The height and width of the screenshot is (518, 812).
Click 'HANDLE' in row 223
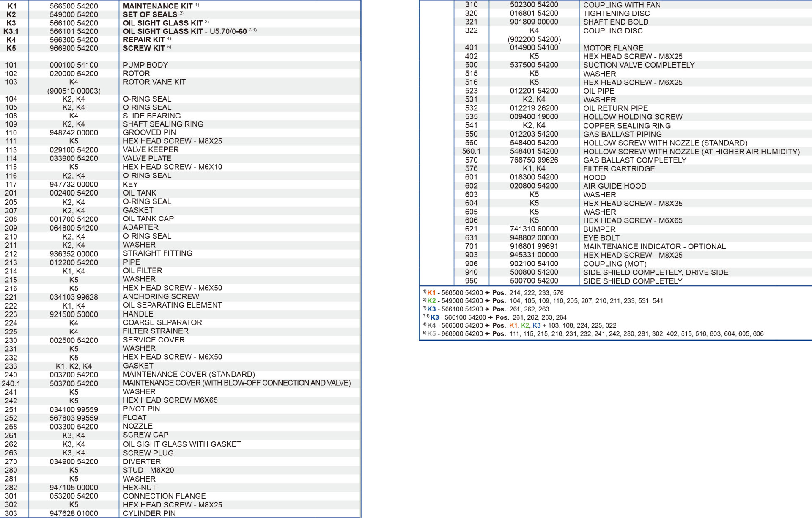(x=138, y=314)
